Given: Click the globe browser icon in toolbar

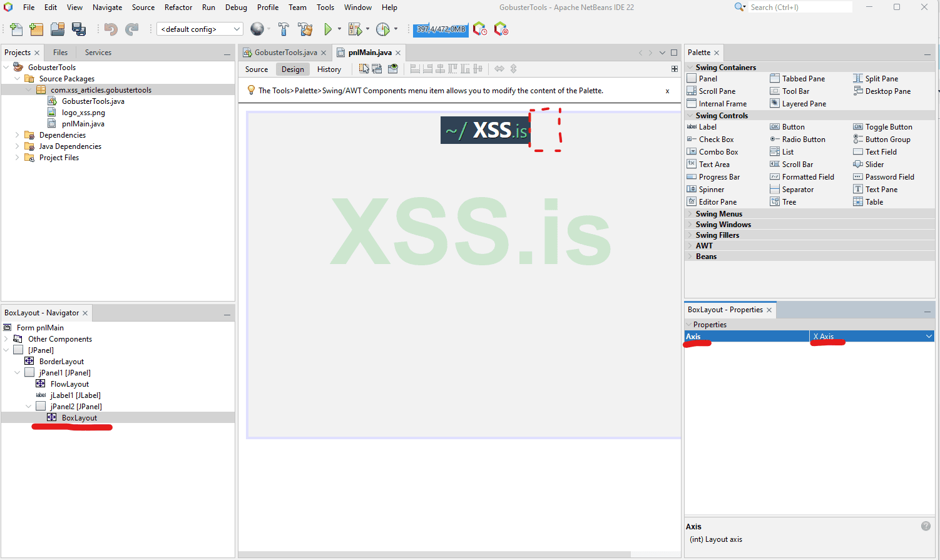Looking at the screenshot, I should pos(257,29).
